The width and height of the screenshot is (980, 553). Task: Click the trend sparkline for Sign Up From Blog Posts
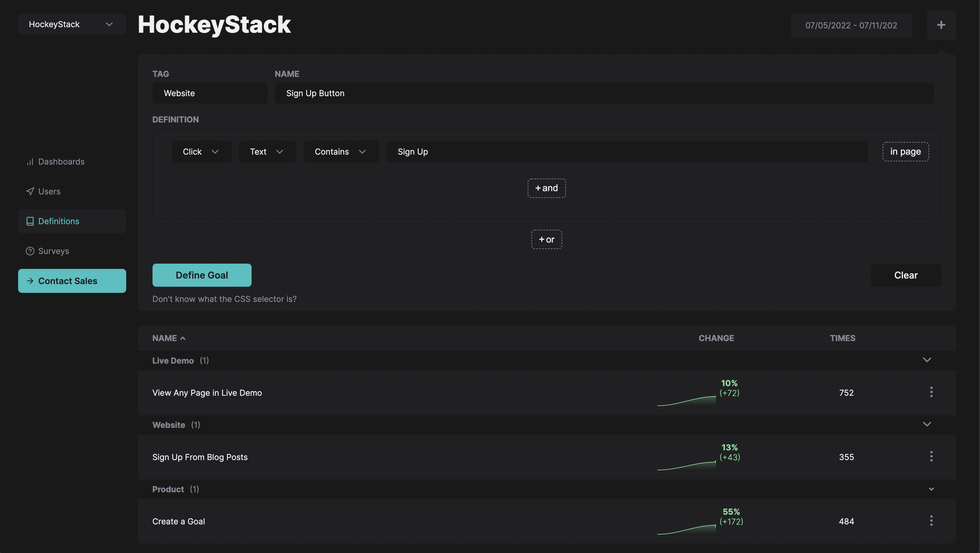coord(686,465)
